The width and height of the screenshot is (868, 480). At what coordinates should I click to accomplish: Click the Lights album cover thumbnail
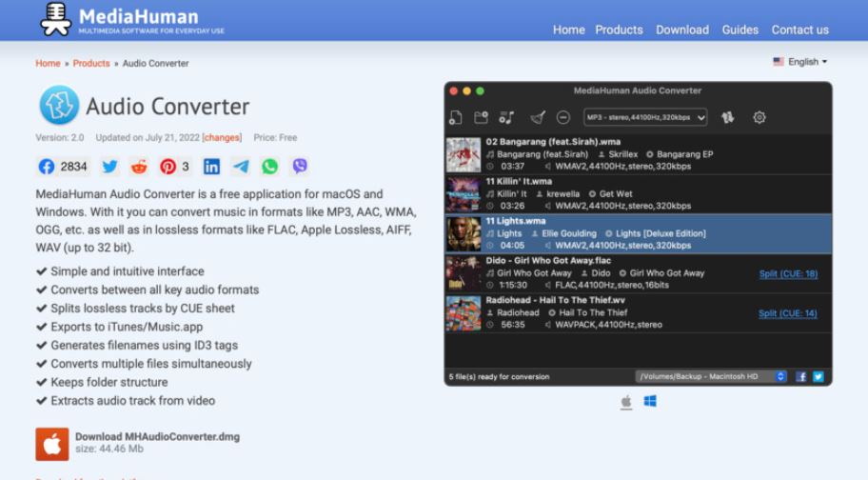(x=464, y=233)
